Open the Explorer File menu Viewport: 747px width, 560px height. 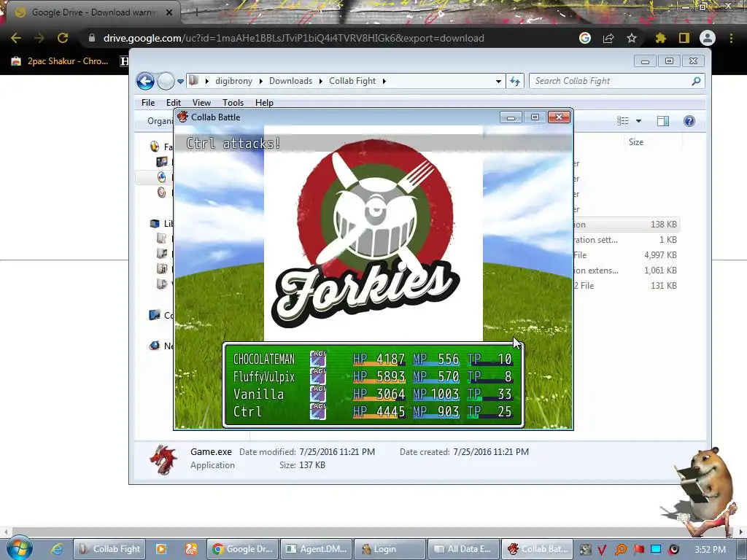tap(148, 102)
